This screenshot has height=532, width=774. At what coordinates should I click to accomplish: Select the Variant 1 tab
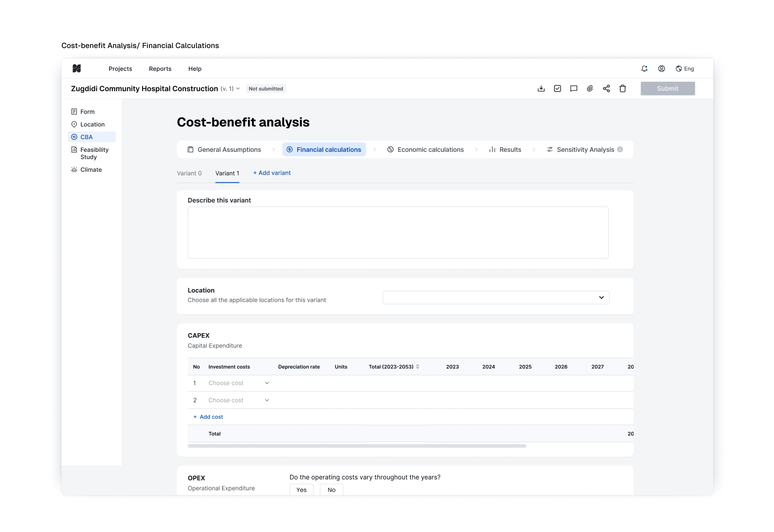click(227, 173)
